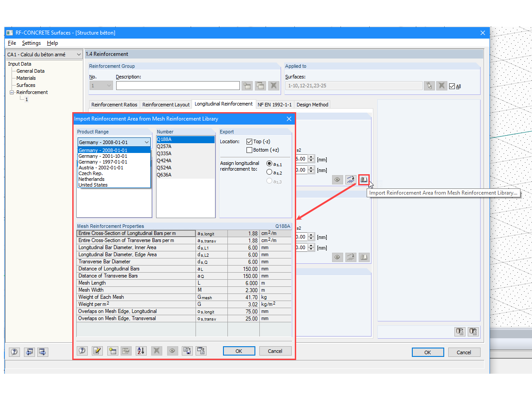
Task: Select the a s,1 radio button
Action: (x=269, y=164)
